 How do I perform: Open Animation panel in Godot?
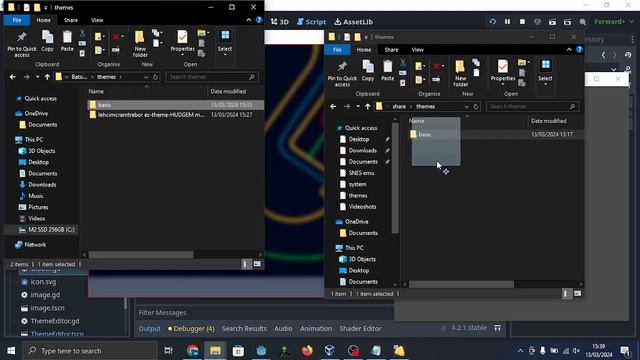pyautogui.click(x=316, y=328)
